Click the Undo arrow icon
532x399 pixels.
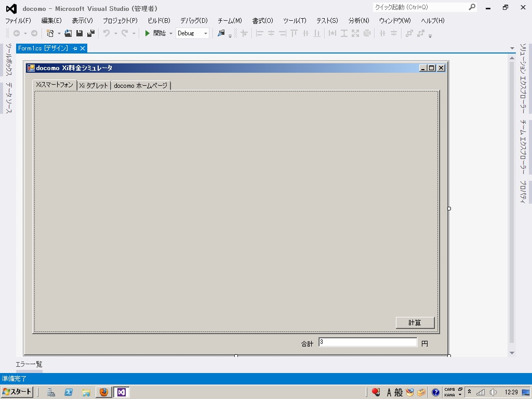point(107,33)
